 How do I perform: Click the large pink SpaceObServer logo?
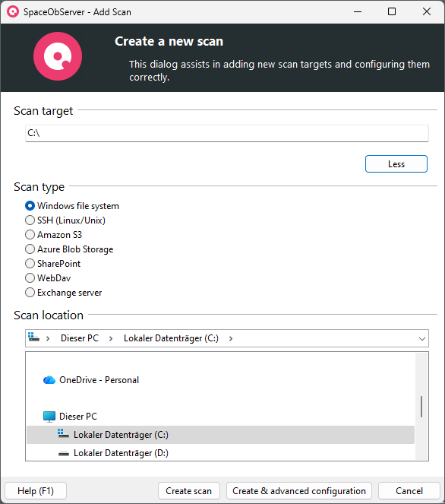58,56
